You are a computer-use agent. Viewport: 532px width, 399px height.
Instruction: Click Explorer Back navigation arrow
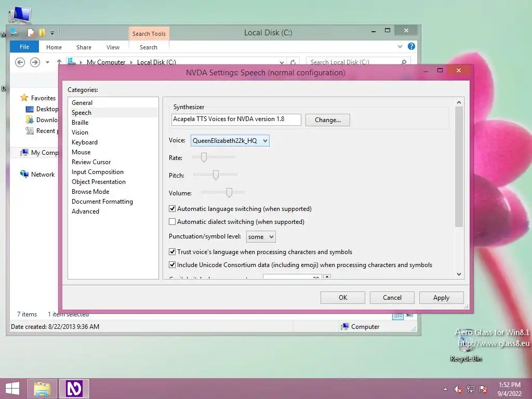tap(20, 62)
